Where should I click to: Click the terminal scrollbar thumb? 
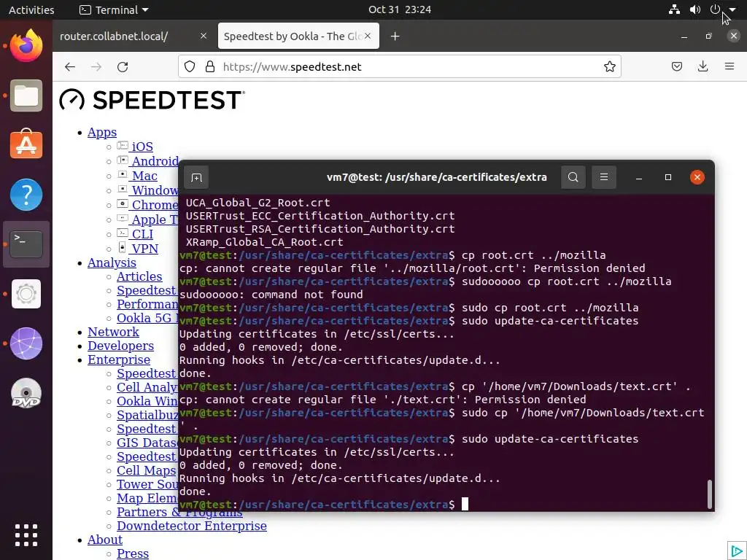709,494
